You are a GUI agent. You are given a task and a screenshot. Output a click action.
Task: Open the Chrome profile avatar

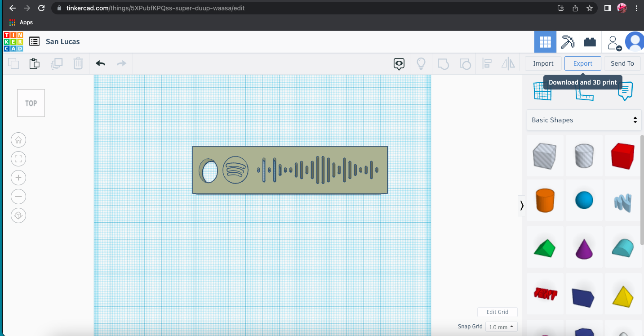tap(622, 8)
